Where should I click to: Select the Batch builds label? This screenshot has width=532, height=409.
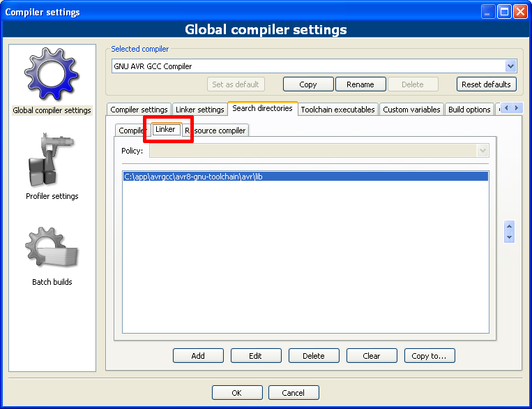click(x=52, y=282)
